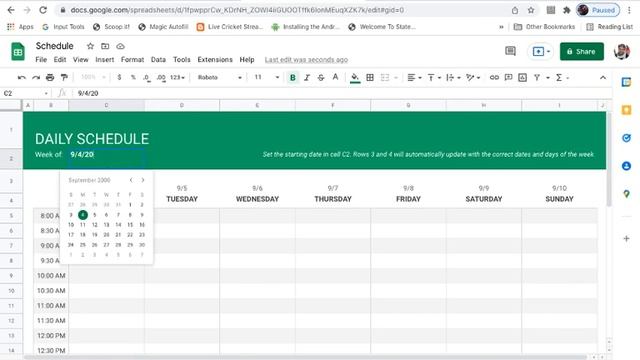Viewport: 640px width, 360px height.
Task: Click the formula bar showing 9/4/20
Action: coord(343,93)
